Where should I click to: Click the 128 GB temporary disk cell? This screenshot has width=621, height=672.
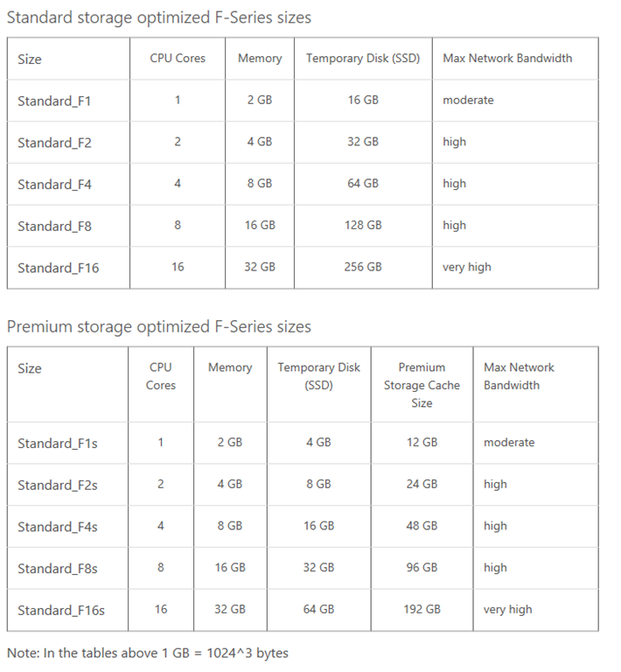click(363, 225)
